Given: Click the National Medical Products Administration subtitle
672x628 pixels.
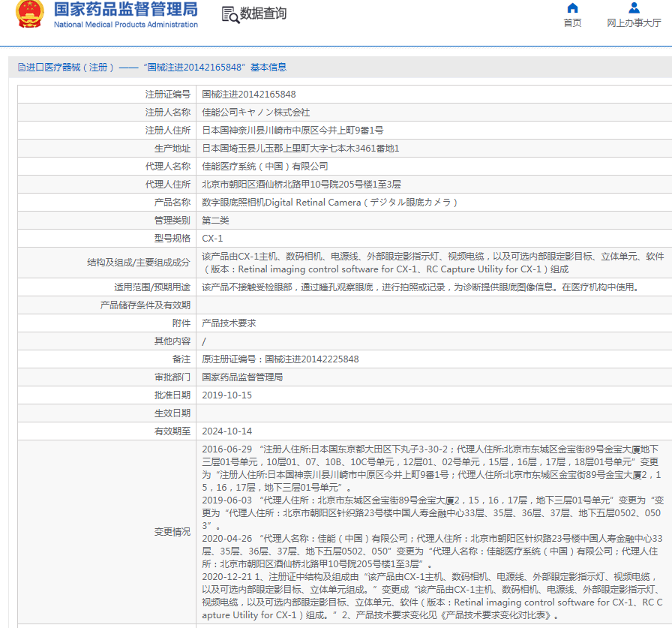Looking at the screenshot, I should coord(126,25).
